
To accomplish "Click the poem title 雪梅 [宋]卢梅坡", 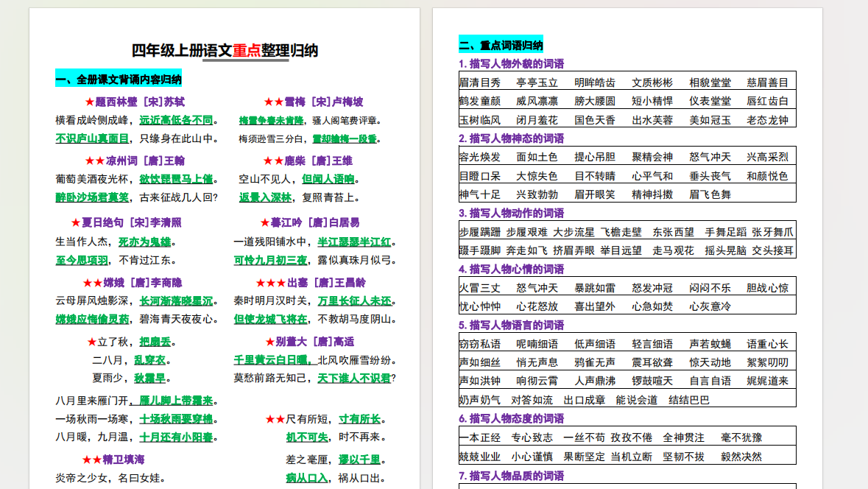I will click(324, 102).
